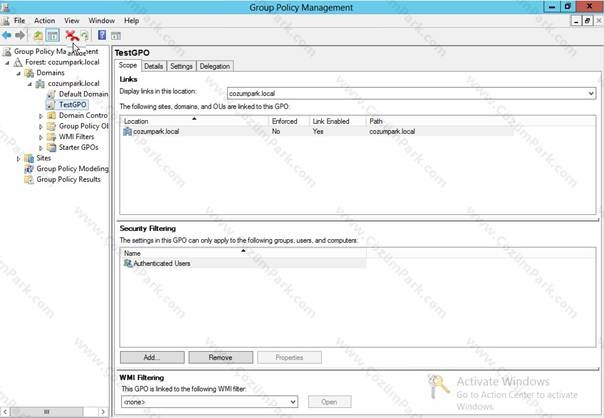This screenshot has height=418, width=604.
Task: Click the red Delete toolbar icon
Action: click(71, 36)
